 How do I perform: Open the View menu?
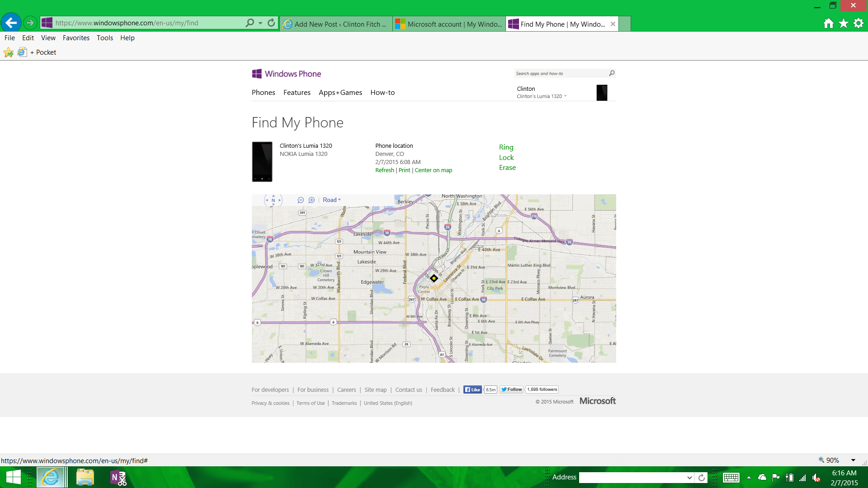(x=48, y=38)
